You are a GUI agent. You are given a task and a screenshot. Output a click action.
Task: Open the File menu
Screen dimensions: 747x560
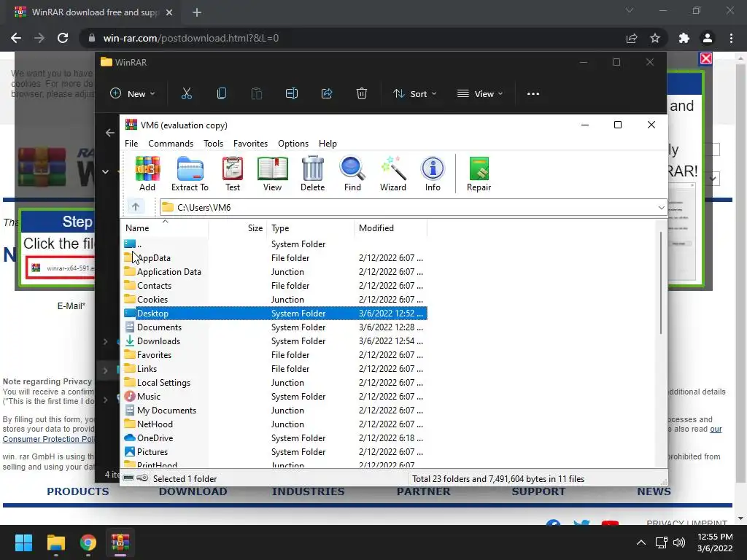pos(131,144)
